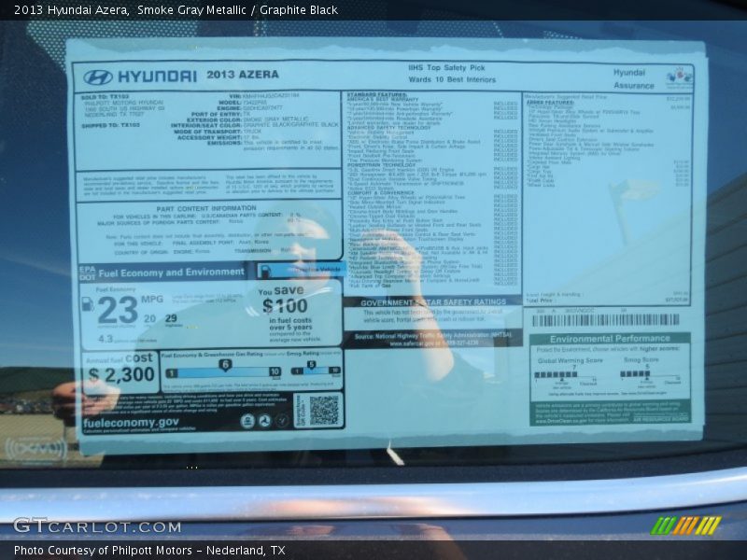Click the smog rating marker "5" on the fuel label
Screen dimensions: 747x560
click(311, 365)
